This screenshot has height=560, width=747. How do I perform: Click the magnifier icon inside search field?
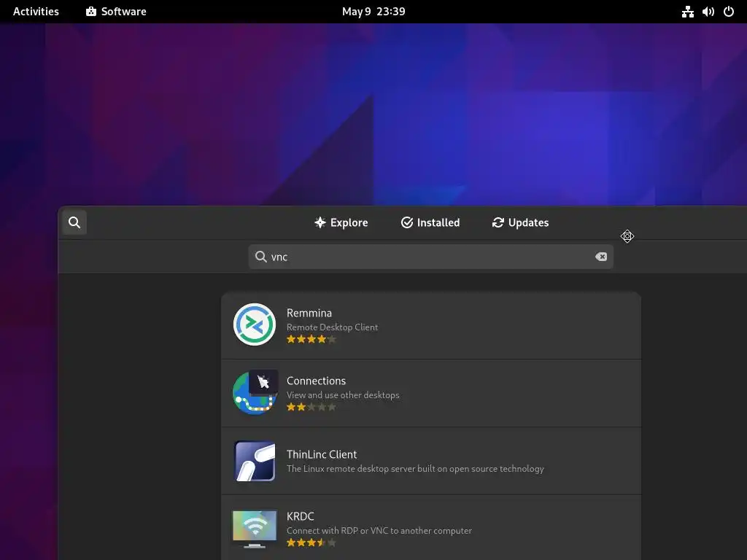tap(260, 257)
